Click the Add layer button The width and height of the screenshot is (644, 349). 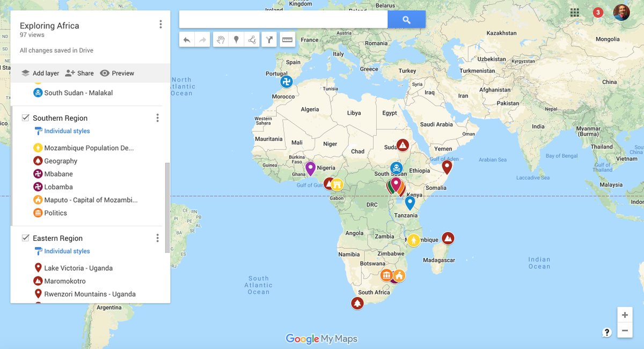[40, 73]
